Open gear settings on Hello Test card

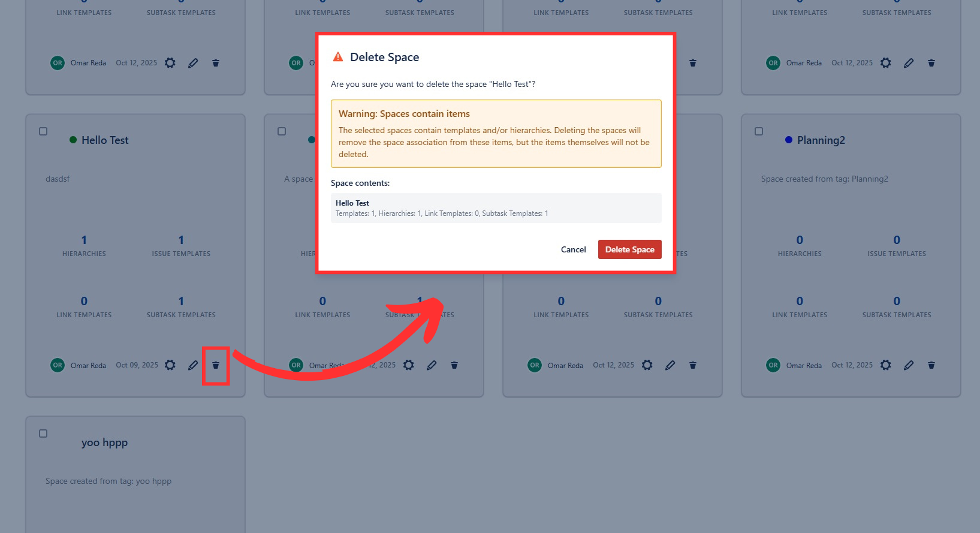tap(170, 365)
